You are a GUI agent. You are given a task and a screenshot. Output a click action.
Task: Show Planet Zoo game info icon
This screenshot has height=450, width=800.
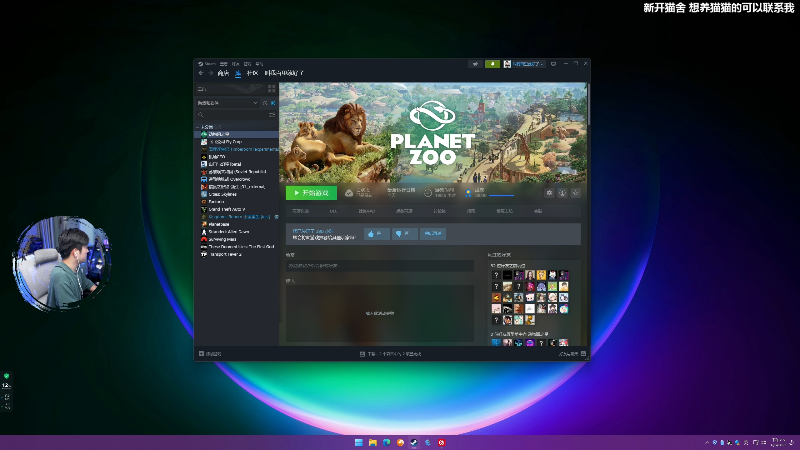coord(562,193)
